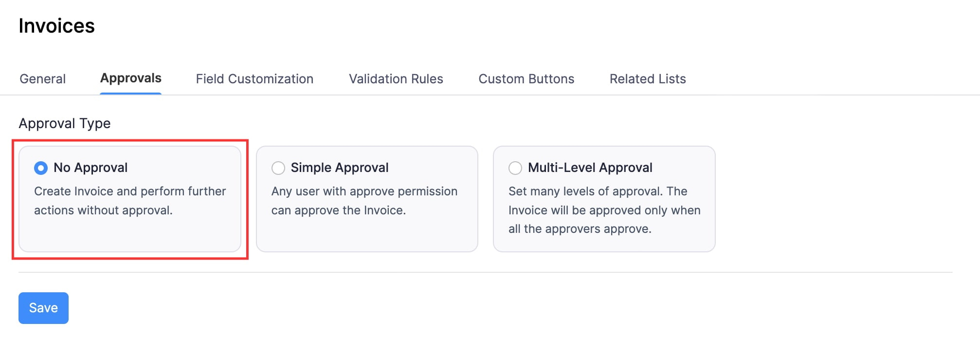The image size is (980, 341).
Task: Click the No Approval description text
Action: click(129, 201)
